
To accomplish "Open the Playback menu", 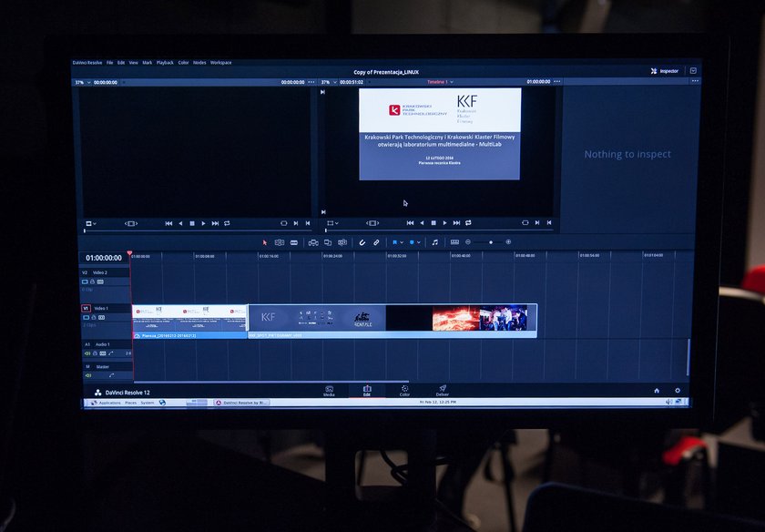I will coord(165,63).
